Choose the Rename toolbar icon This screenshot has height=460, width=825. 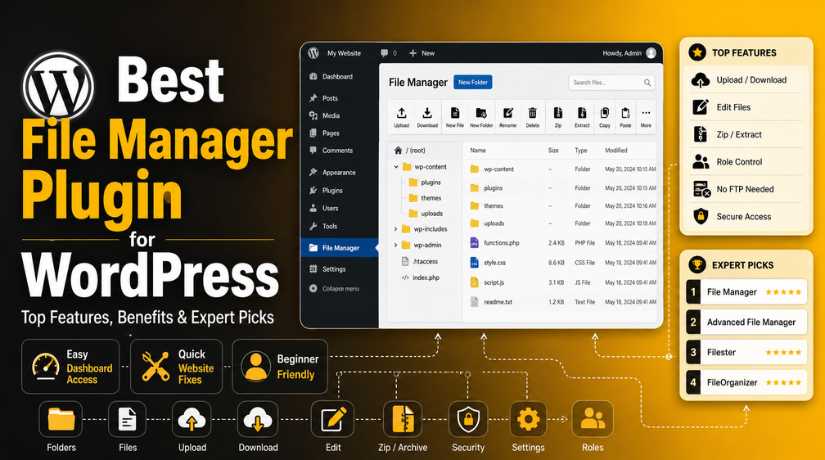coord(508,113)
